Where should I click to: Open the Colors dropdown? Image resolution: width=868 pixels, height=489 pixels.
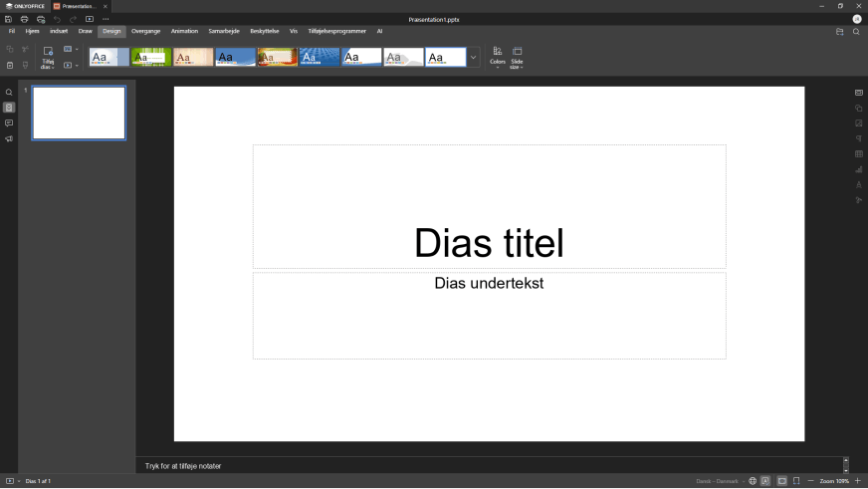pos(498,57)
